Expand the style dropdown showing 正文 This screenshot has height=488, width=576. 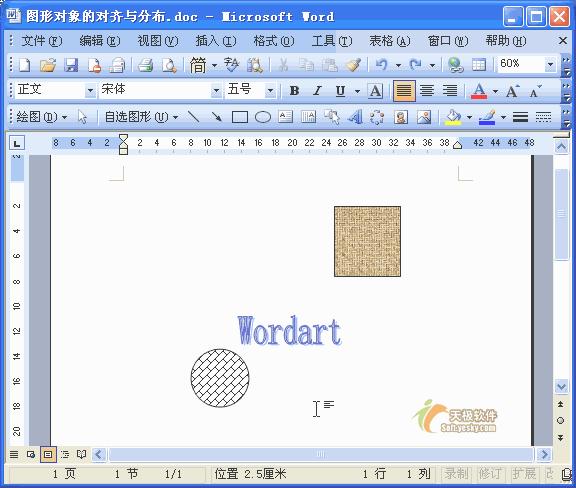tap(90, 90)
